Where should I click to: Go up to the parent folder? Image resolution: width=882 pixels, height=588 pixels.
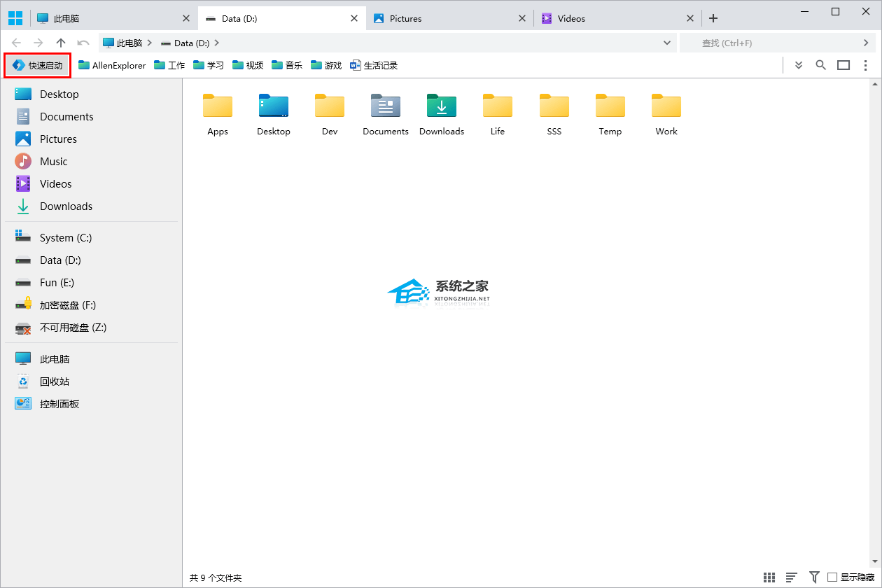point(61,43)
